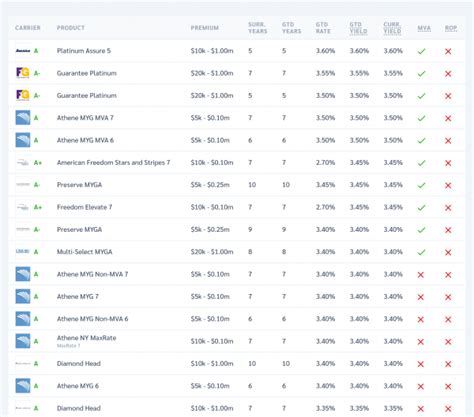Click the Athene logo beside Athene MYG MVA 7
Image resolution: width=474 pixels, height=417 pixels.
coord(23,118)
